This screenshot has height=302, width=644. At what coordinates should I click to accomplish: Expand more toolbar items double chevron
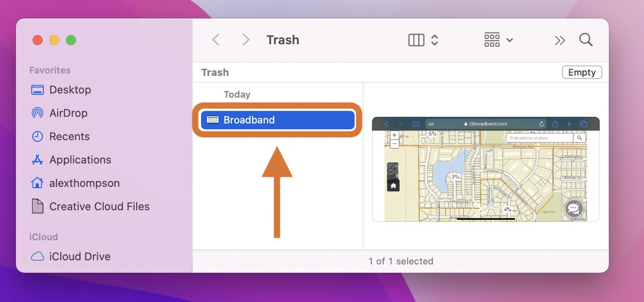tap(559, 40)
